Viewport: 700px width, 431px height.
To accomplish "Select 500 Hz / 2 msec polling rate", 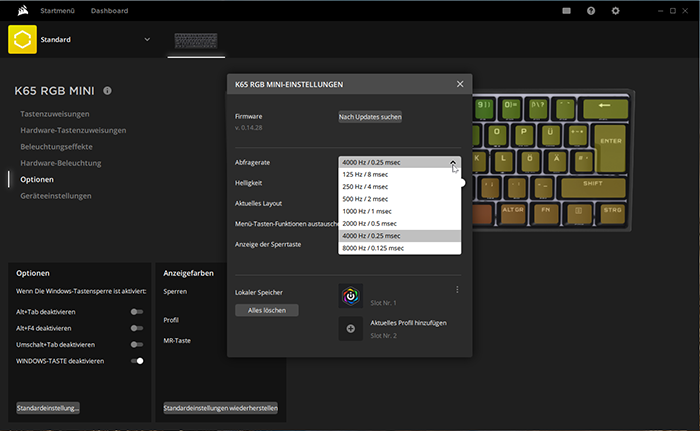I will [400, 199].
